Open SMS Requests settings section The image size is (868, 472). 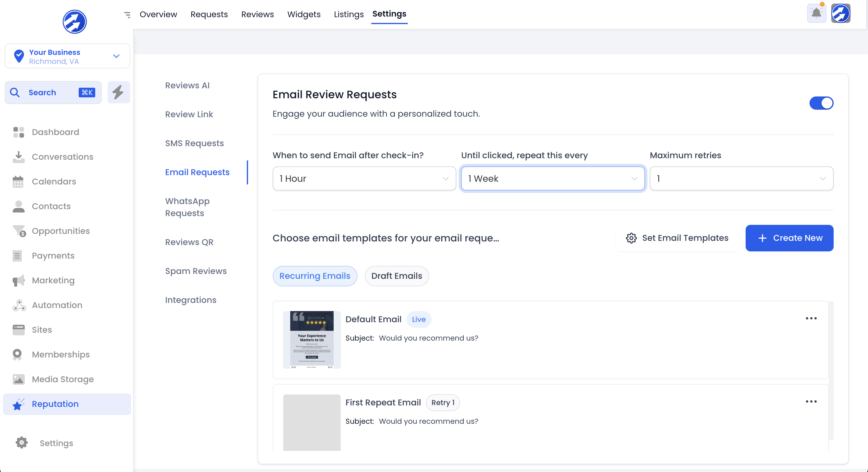click(x=194, y=143)
